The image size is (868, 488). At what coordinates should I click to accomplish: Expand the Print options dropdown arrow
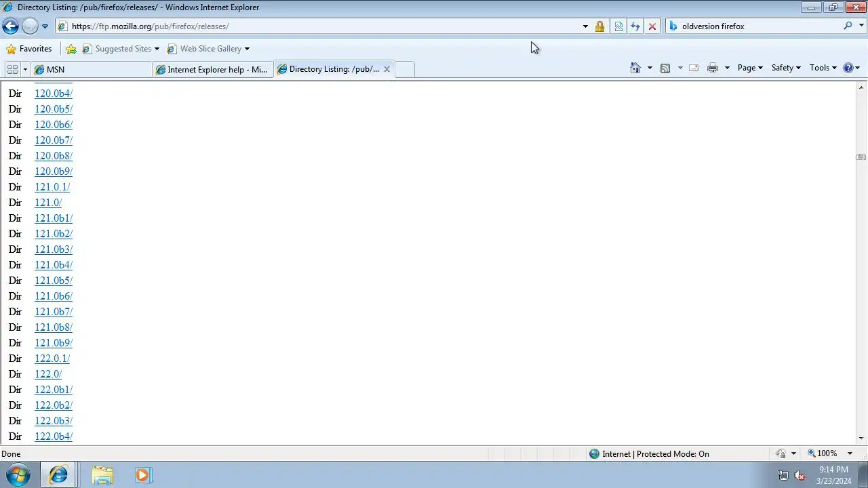click(x=727, y=68)
